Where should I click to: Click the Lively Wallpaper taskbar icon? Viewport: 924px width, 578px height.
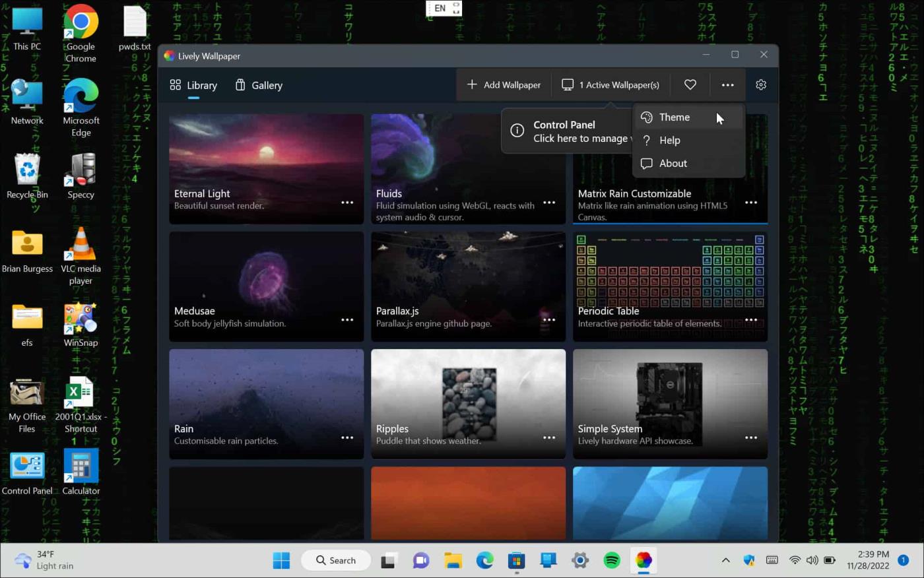point(643,561)
